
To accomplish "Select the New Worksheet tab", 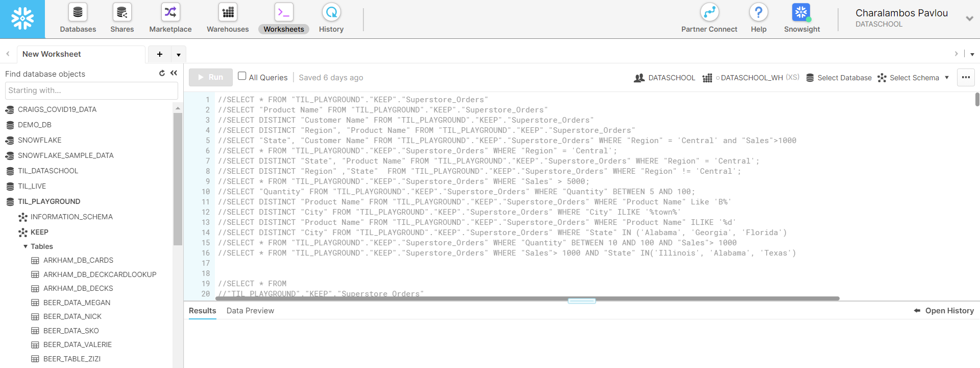I will point(81,54).
